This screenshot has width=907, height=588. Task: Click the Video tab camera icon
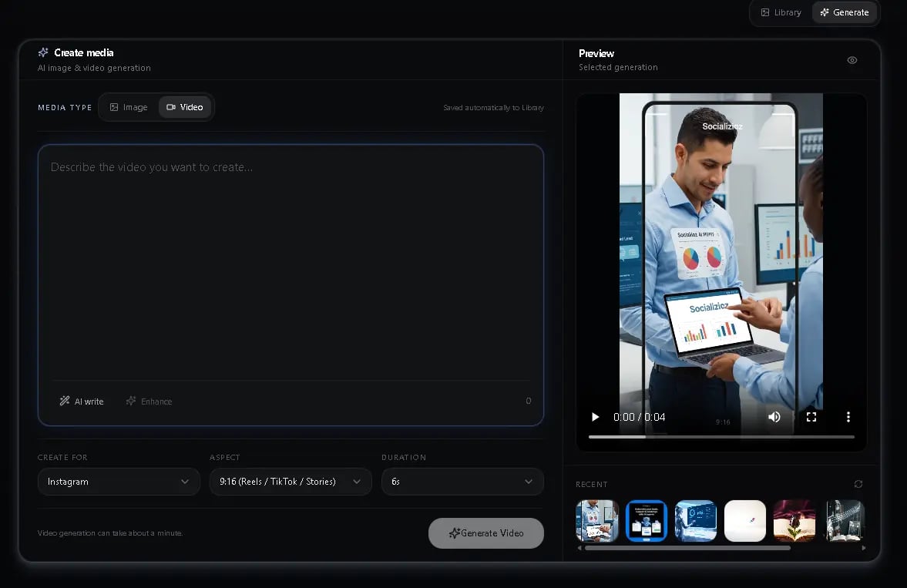(x=171, y=107)
